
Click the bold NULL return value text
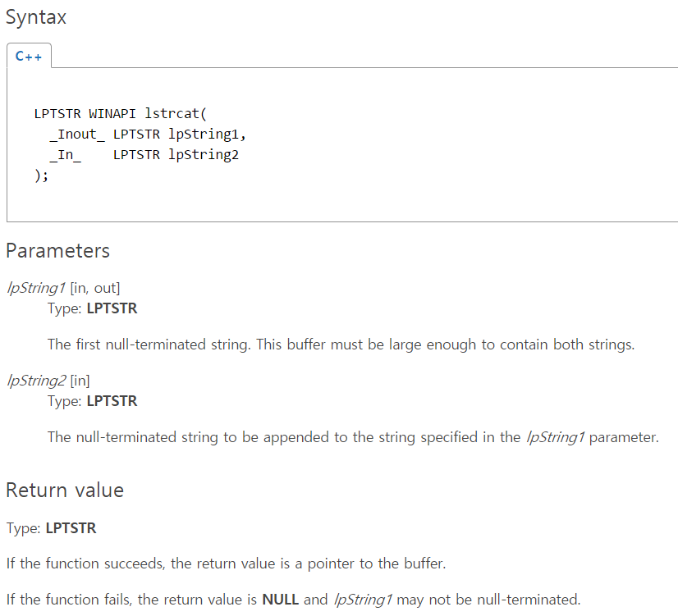click(x=281, y=600)
